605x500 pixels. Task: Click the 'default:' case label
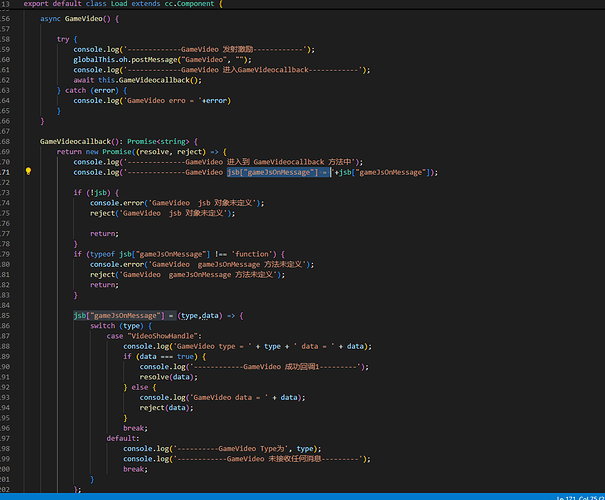click(x=123, y=438)
